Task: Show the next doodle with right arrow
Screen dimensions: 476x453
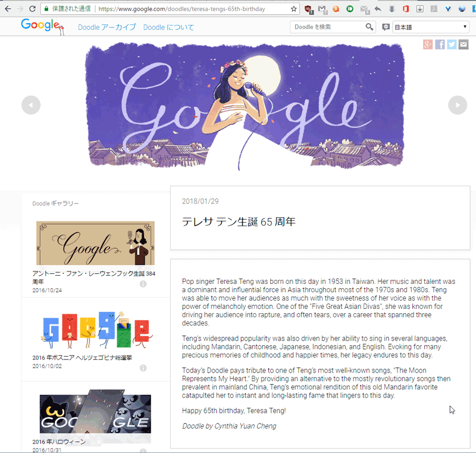Action: pyautogui.click(x=458, y=105)
